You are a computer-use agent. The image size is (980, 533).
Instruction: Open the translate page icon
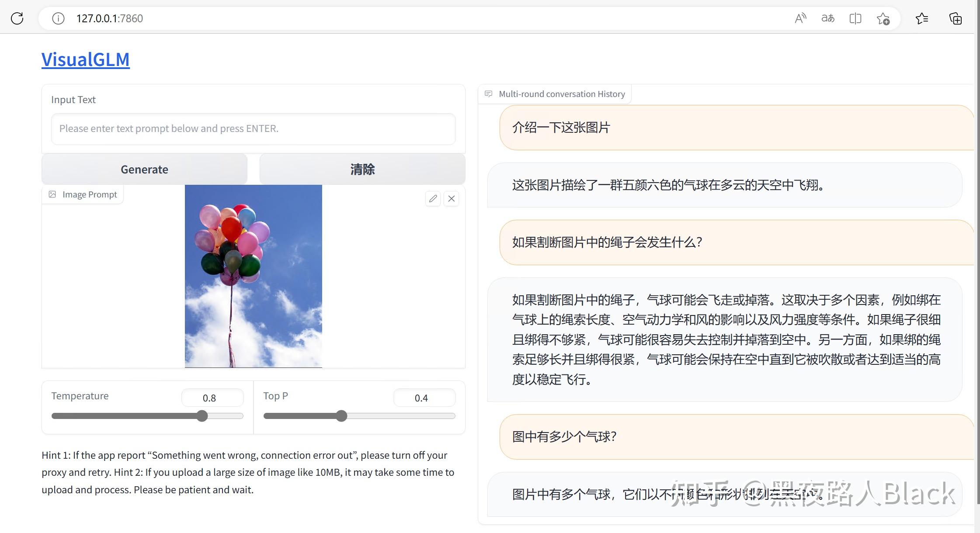click(827, 18)
